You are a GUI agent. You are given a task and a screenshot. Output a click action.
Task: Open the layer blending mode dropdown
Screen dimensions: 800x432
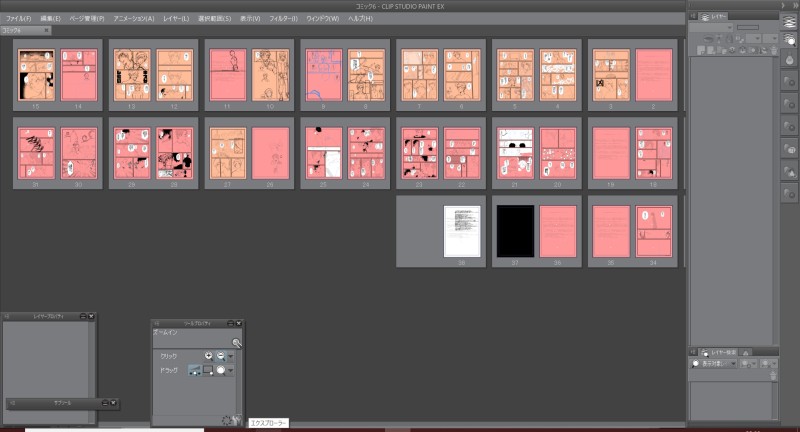(x=711, y=28)
